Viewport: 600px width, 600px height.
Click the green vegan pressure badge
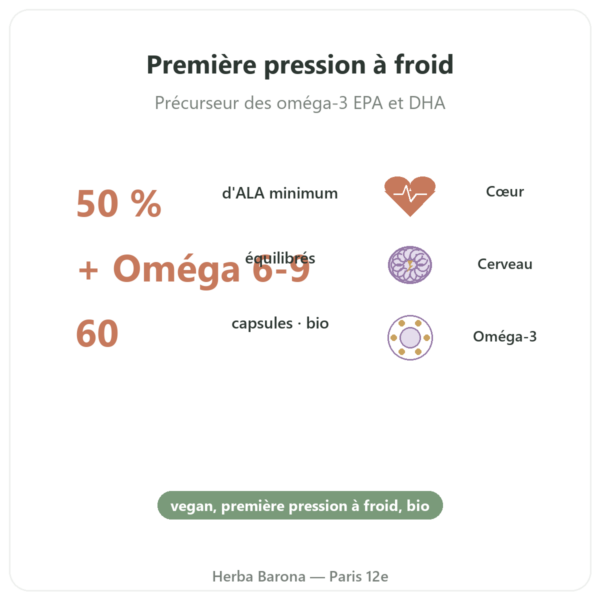tap(300, 505)
